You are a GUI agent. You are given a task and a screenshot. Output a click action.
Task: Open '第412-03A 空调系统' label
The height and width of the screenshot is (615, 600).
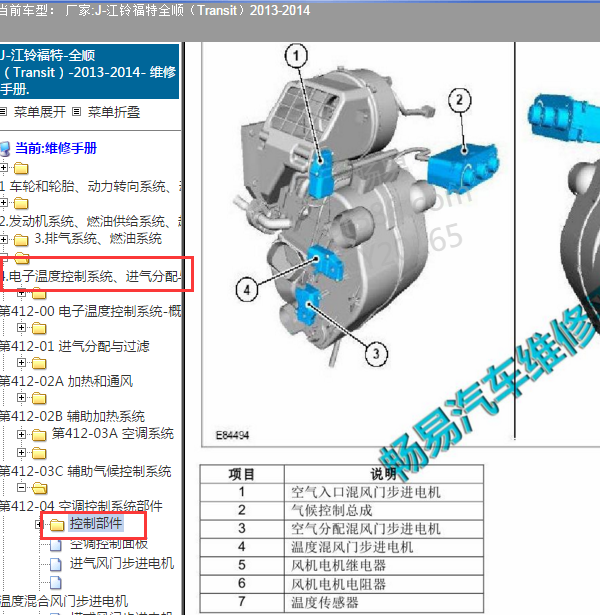tap(113, 433)
